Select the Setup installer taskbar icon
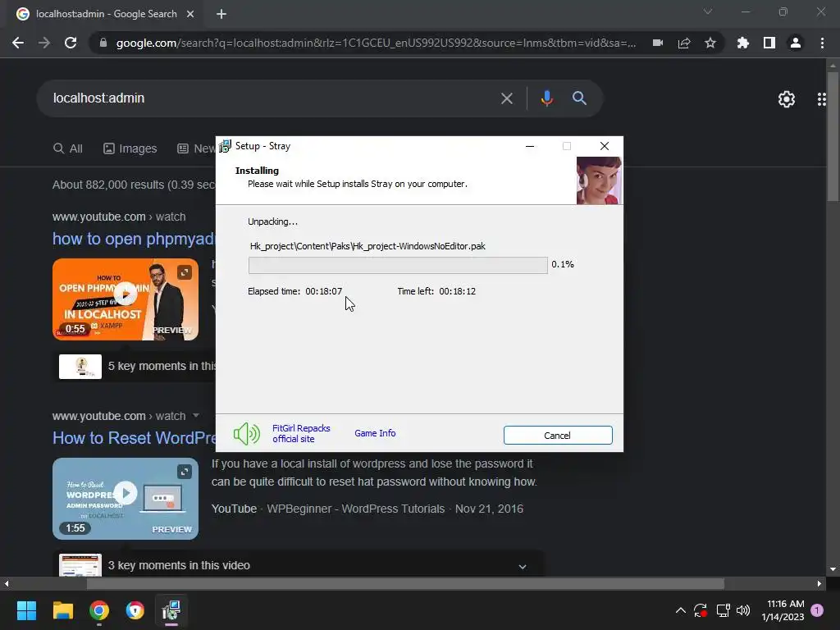Screen dimensions: 840x630 point(171,610)
